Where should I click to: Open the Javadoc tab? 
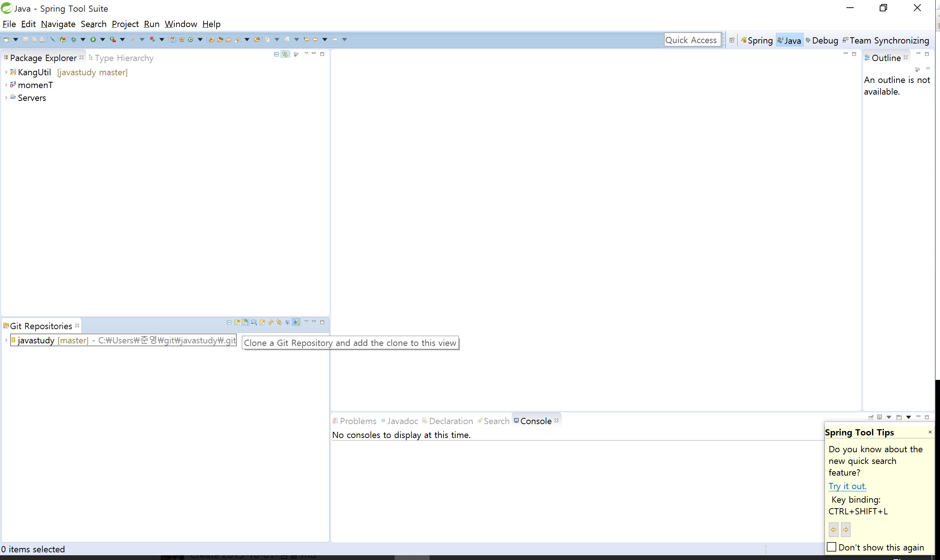pos(400,421)
